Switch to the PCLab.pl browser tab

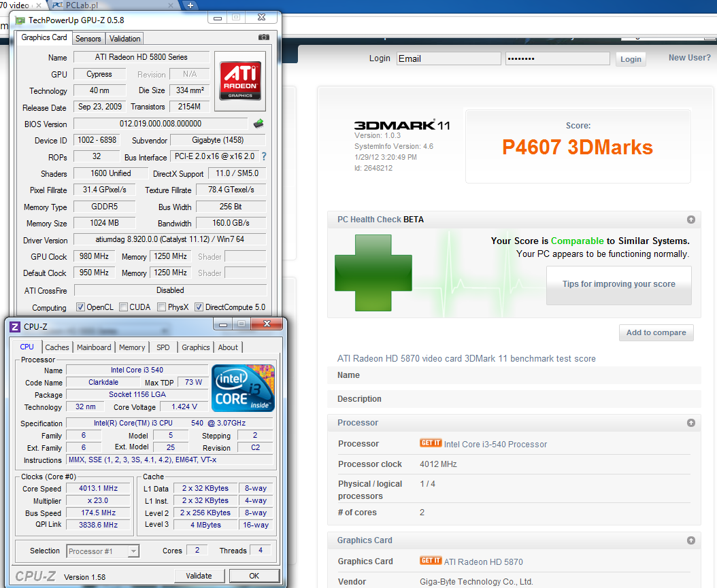coord(112,5)
